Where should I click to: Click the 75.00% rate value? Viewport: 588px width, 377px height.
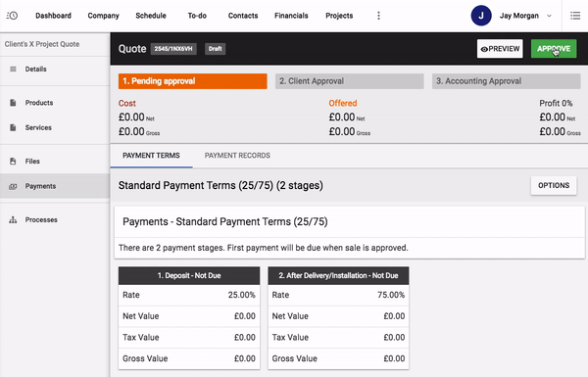point(391,295)
